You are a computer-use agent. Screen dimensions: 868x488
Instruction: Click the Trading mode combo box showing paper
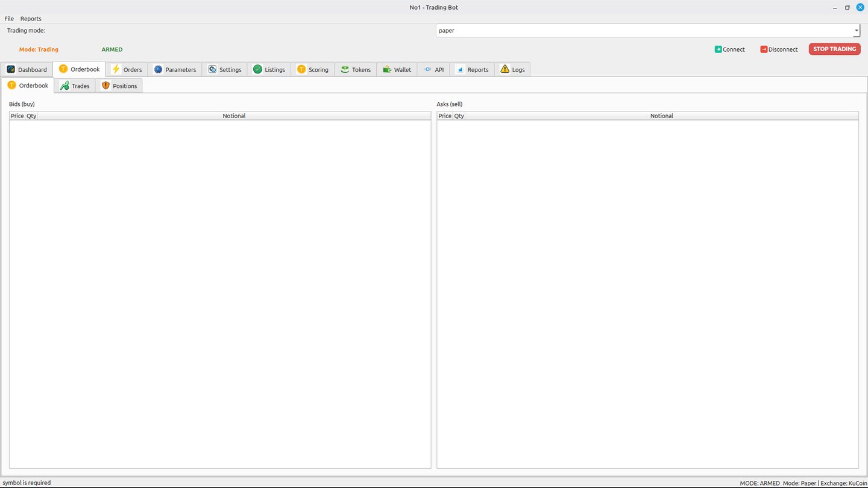click(648, 30)
